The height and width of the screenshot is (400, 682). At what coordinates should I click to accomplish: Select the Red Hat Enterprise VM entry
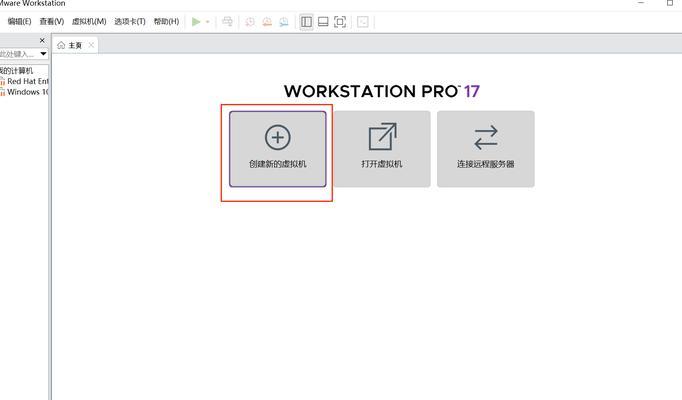25,81
